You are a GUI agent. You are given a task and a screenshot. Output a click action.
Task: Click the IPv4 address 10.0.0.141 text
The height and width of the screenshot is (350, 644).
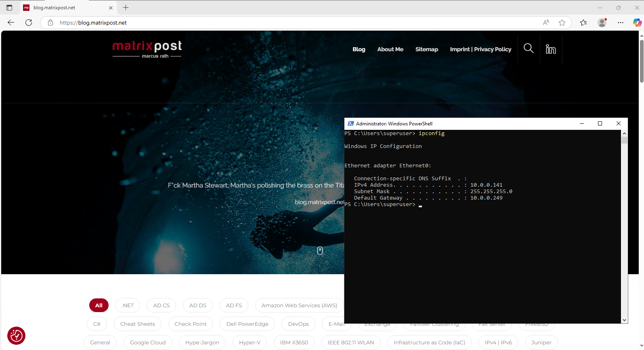487,185
